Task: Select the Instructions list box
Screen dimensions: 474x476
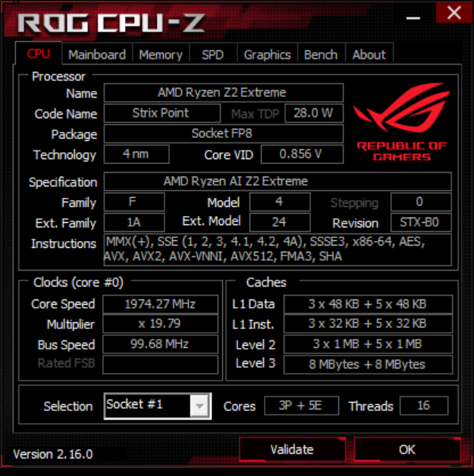Action: (278, 249)
